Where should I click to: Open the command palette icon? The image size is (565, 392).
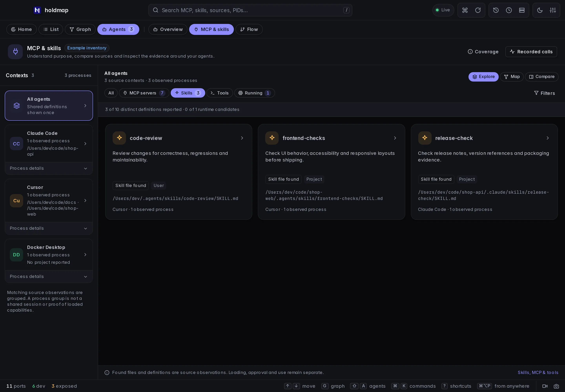[x=465, y=10]
